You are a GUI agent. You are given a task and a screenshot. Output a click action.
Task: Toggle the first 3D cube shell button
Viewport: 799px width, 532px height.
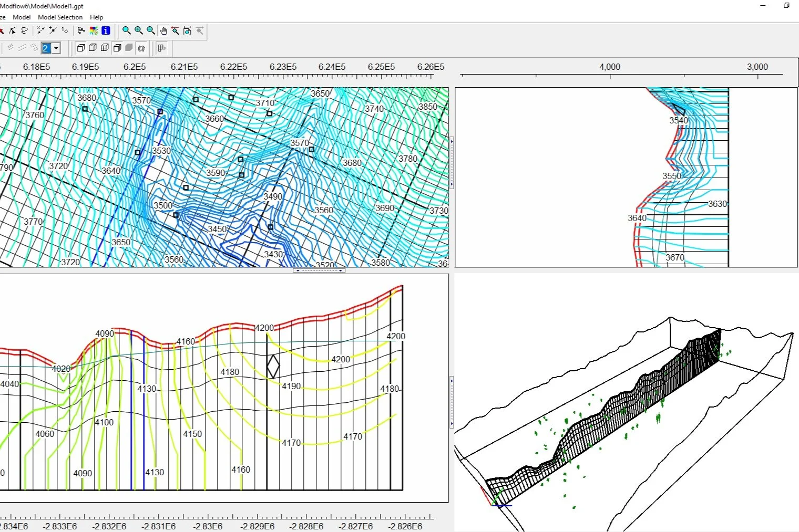[x=80, y=48]
